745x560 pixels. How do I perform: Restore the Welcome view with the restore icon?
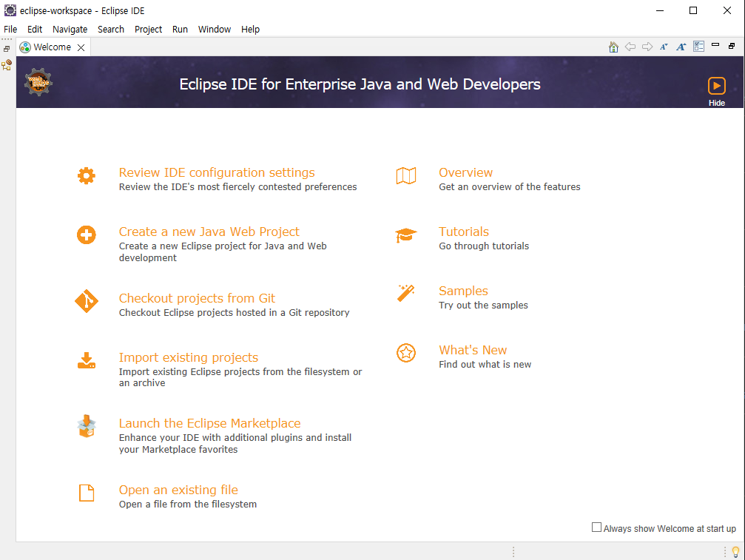point(732,46)
